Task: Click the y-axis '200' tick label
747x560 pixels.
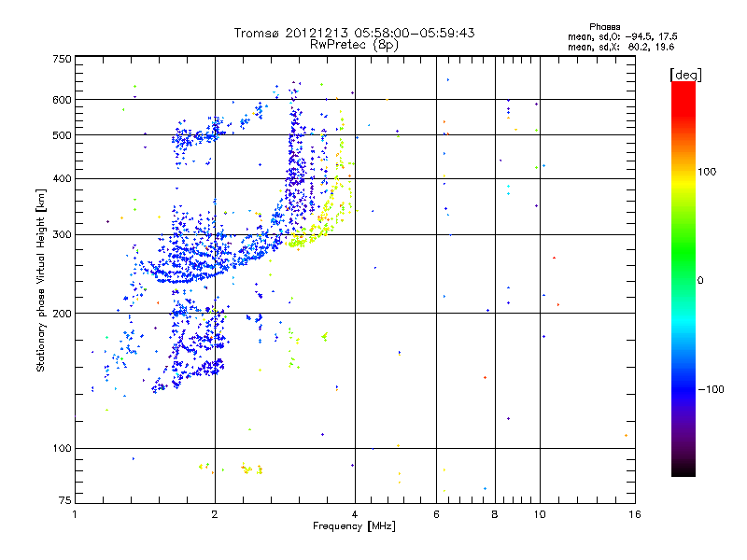Action: [62, 314]
